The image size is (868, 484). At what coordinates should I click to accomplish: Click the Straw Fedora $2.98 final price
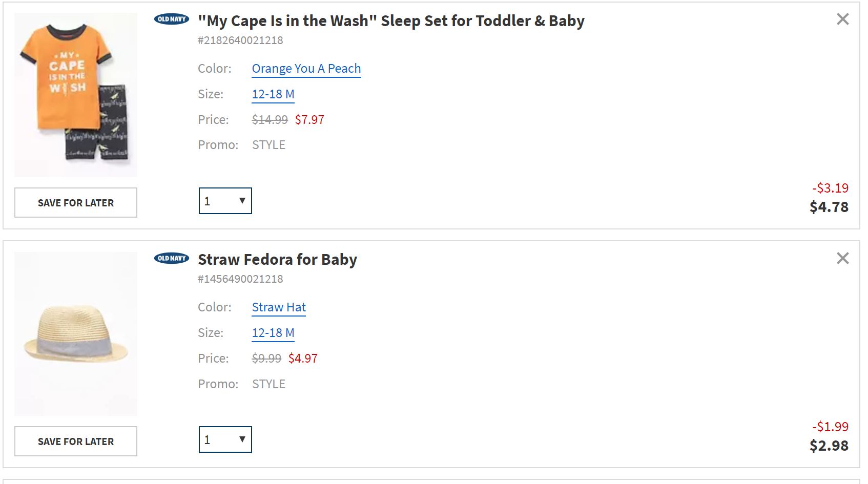point(829,446)
